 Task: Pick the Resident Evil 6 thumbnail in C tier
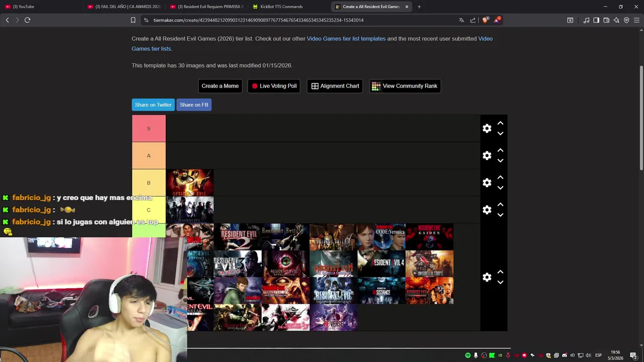pos(190,210)
